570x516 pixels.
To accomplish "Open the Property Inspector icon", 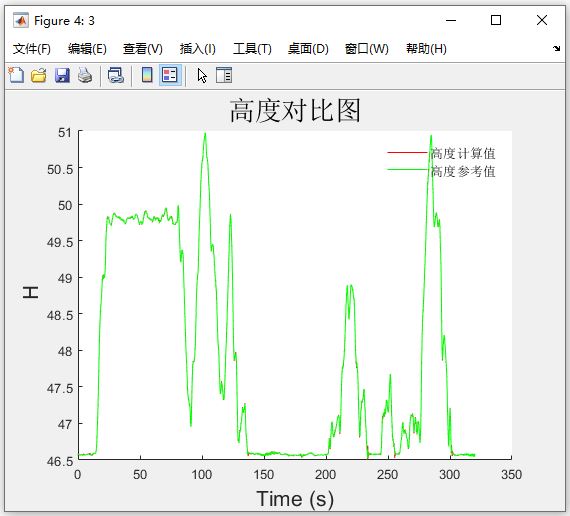I will pos(224,75).
